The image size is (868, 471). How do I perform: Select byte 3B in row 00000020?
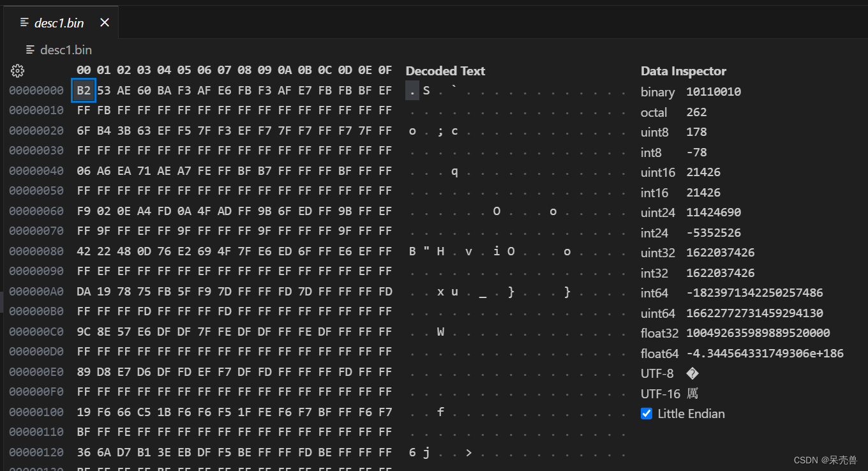click(x=124, y=131)
